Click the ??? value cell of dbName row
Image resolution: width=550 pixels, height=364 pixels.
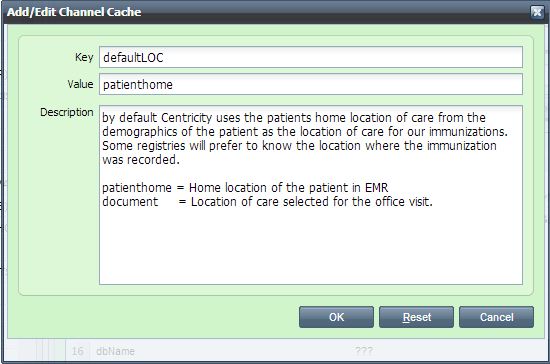(364, 351)
